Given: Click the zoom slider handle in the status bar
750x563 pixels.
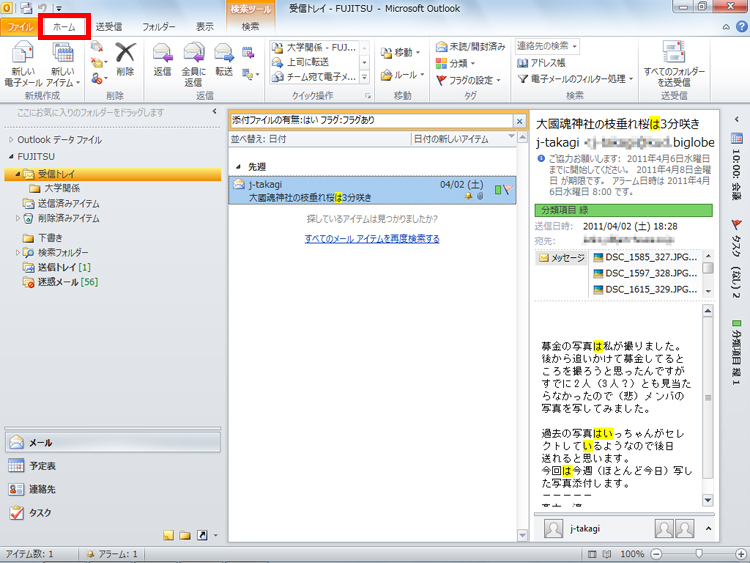Looking at the screenshot, I should pos(699,554).
